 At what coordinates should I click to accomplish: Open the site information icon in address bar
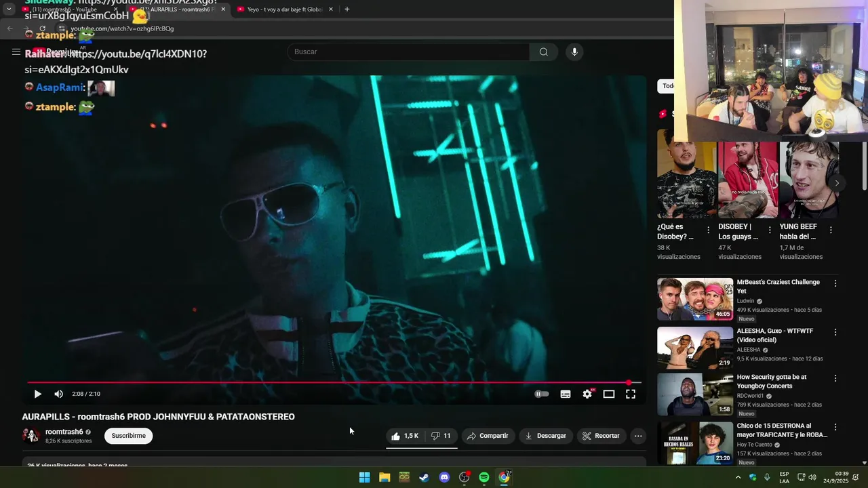(x=62, y=28)
